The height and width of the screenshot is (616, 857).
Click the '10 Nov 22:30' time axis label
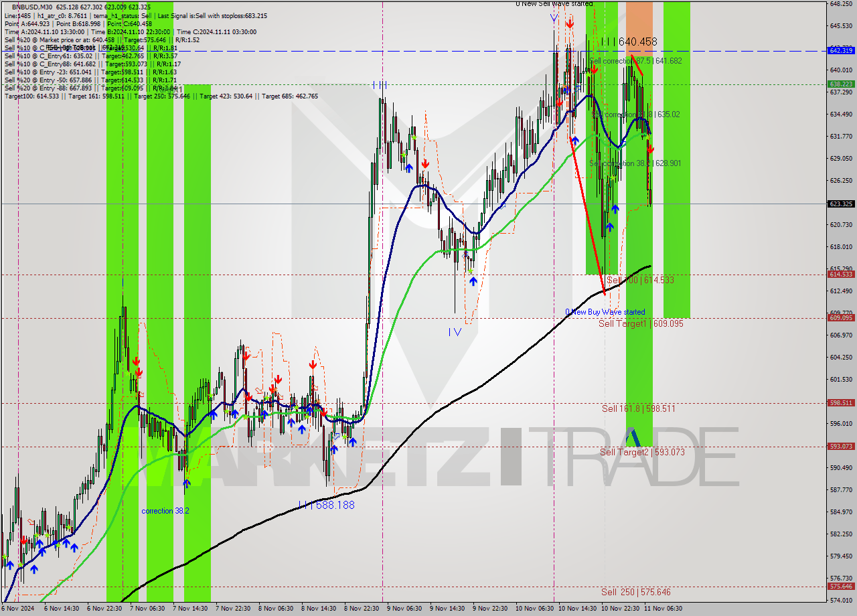click(x=619, y=609)
